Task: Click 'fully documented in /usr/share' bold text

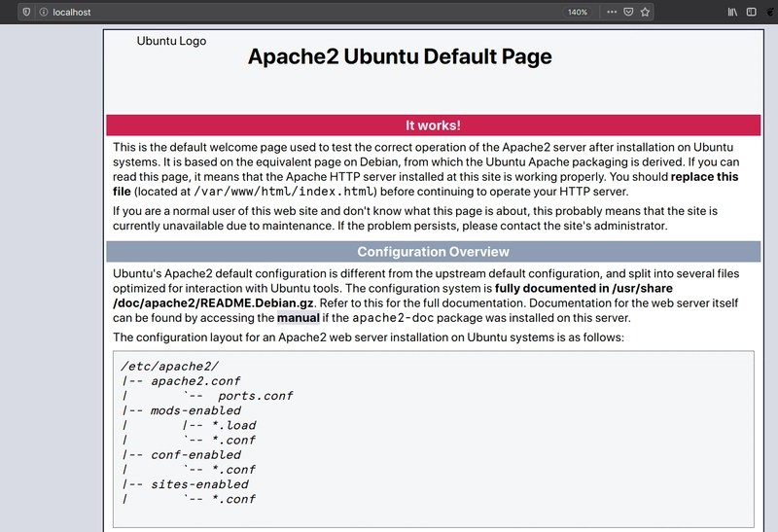Action: click(x=583, y=288)
